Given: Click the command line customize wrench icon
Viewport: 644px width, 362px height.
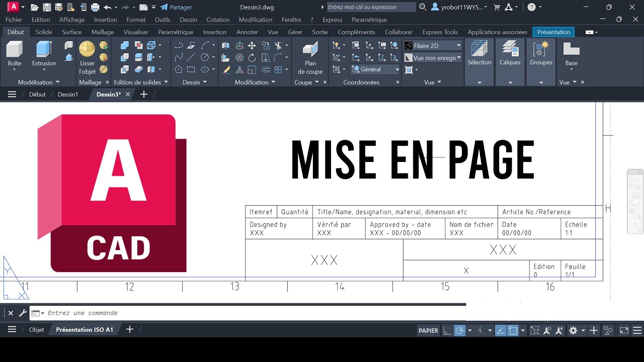Looking at the screenshot, I should coord(23,313).
